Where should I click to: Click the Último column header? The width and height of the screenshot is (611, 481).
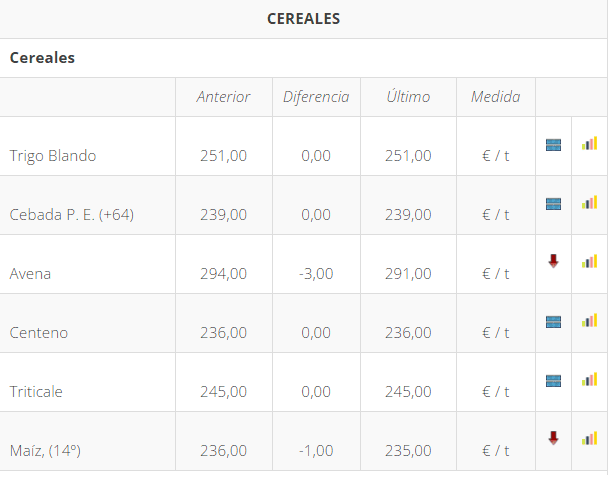point(408,97)
